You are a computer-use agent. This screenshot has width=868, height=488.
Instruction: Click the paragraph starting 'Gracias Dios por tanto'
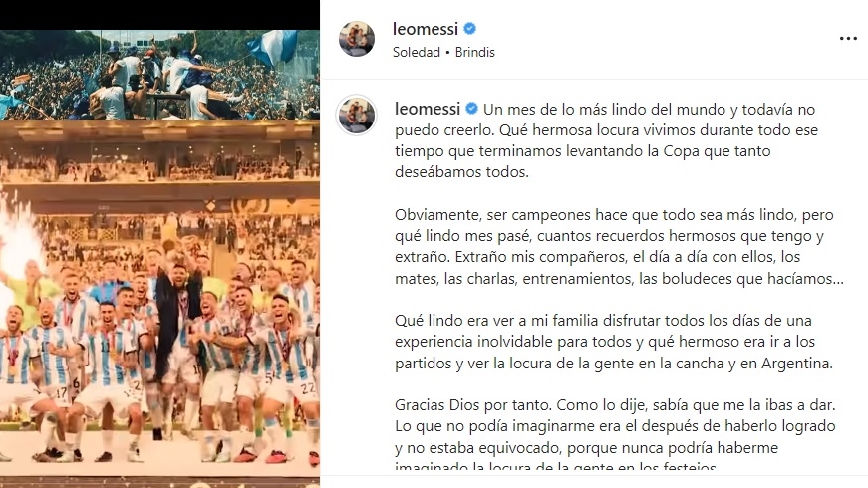point(615,436)
